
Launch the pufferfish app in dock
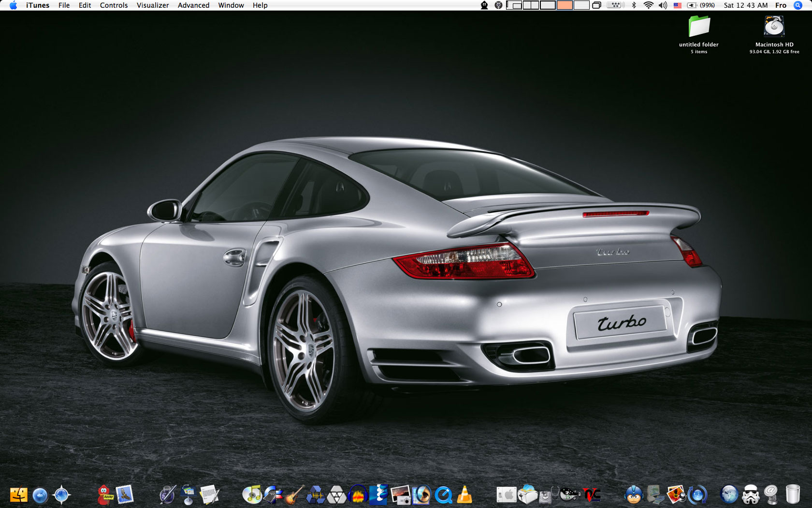[570, 495]
